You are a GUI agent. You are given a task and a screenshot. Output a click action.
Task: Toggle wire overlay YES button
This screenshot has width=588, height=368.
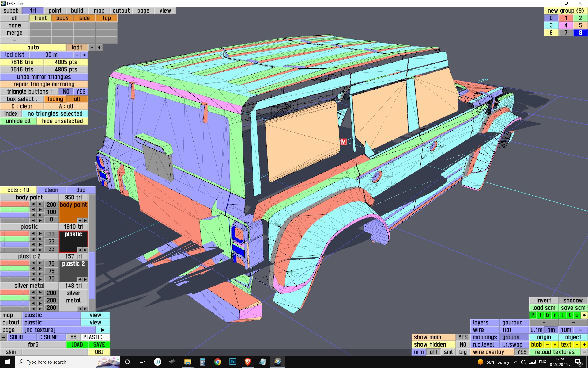coord(522,352)
